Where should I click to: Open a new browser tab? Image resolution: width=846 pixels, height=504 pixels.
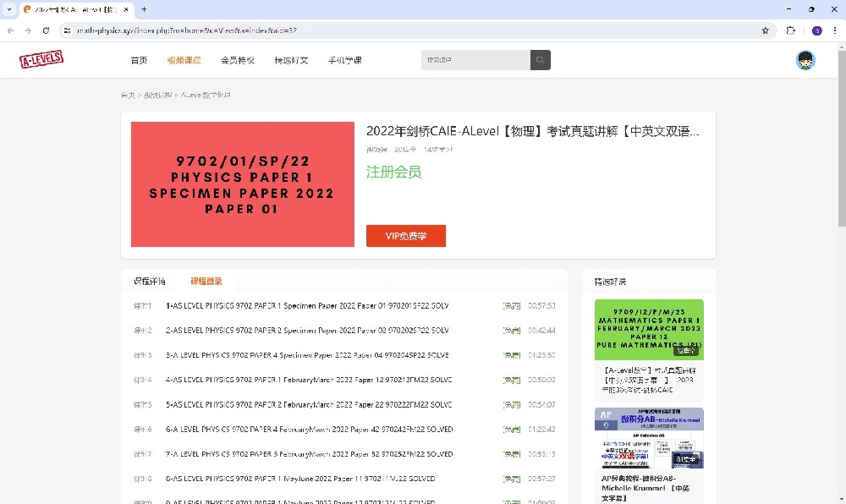click(144, 9)
